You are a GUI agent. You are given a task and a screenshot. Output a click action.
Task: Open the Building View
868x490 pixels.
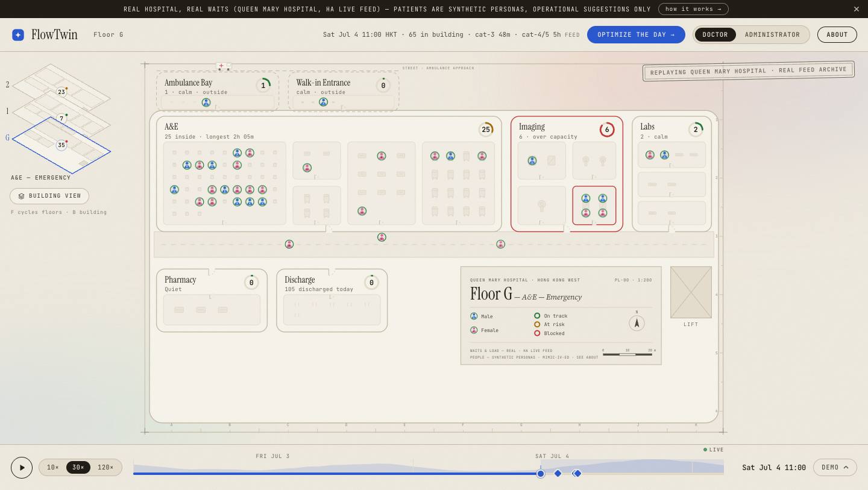point(49,196)
